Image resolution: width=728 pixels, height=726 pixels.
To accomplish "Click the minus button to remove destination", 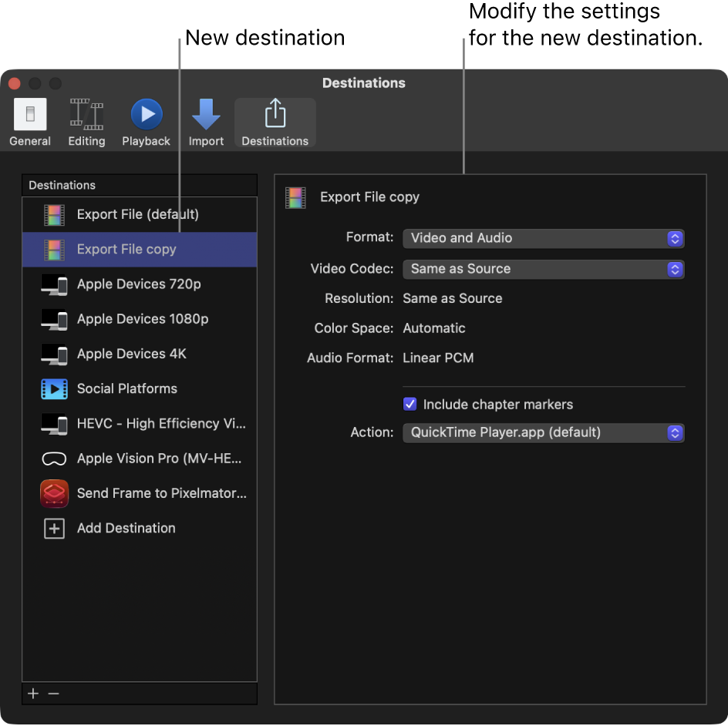I will tap(53, 694).
